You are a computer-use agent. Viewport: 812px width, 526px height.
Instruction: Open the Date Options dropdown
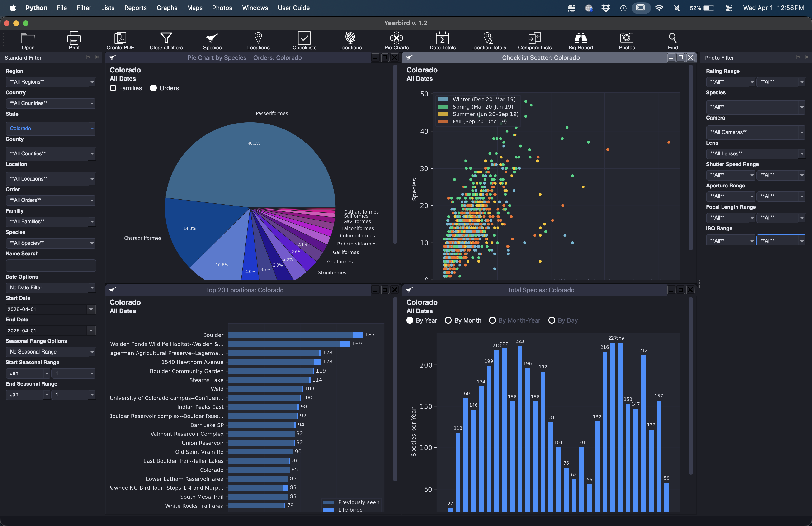(x=51, y=287)
